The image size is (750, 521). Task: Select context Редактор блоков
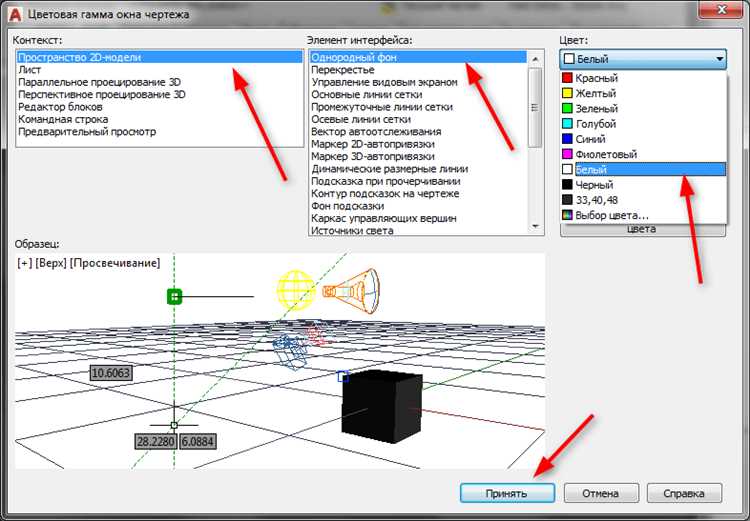point(160,107)
